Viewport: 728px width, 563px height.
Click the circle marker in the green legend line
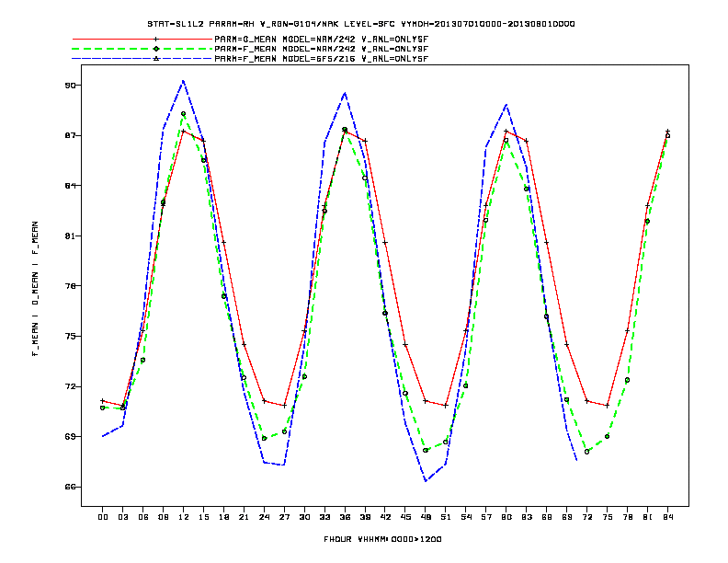pos(156,49)
